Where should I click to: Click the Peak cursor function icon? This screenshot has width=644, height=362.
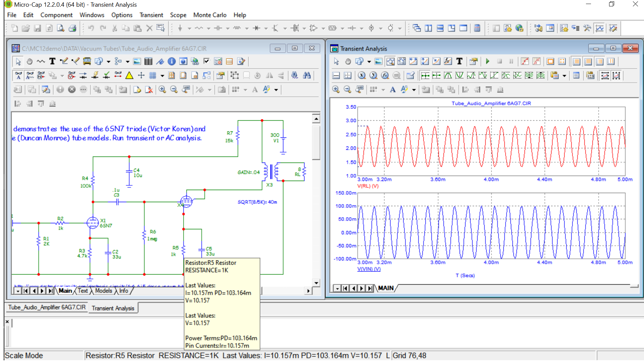448,75
